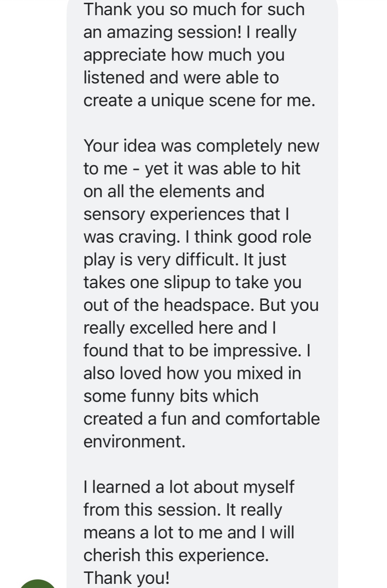
Task: Click the phrase "some funny bits which"
Action: [171, 396]
